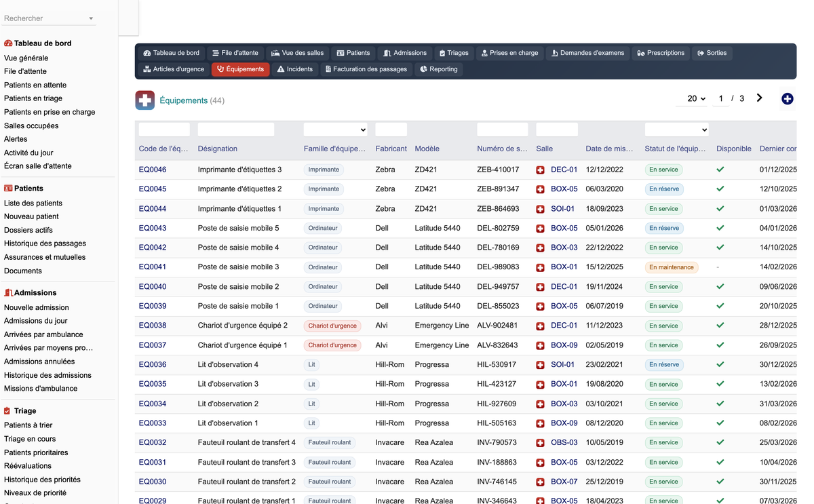Click the Équipements red cross module icon
This screenshot has width=814, height=504.
144,100
